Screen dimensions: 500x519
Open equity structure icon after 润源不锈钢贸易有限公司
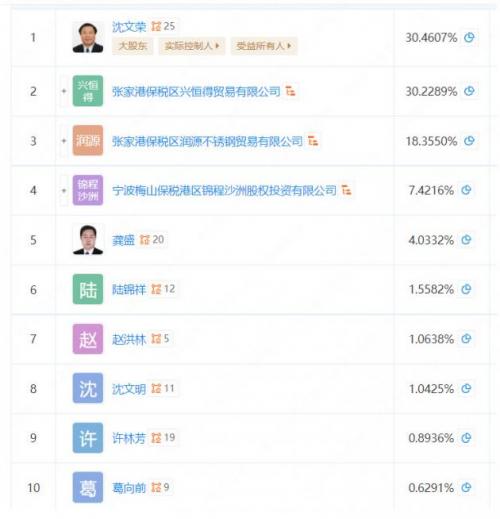coord(313,141)
